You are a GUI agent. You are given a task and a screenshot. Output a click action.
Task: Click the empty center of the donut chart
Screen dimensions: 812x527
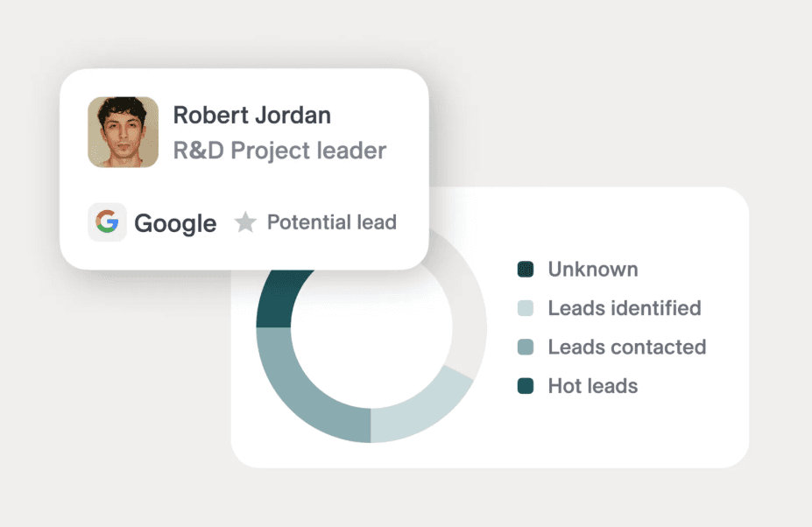pyautogui.click(x=371, y=328)
